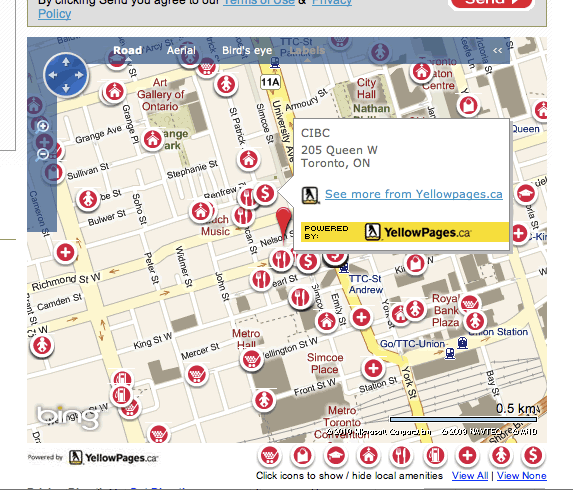
Task: Click baby pin beside Front St W label
Action: pyautogui.click(x=264, y=400)
